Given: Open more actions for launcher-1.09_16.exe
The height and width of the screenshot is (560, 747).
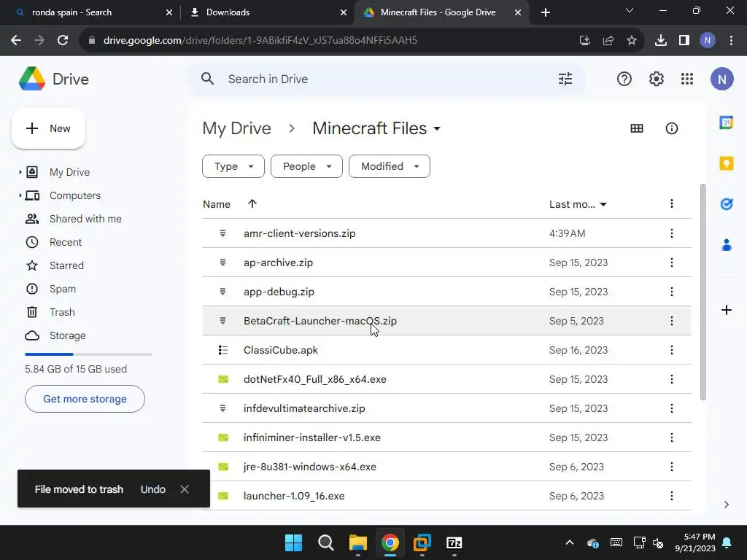Looking at the screenshot, I should tap(672, 496).
